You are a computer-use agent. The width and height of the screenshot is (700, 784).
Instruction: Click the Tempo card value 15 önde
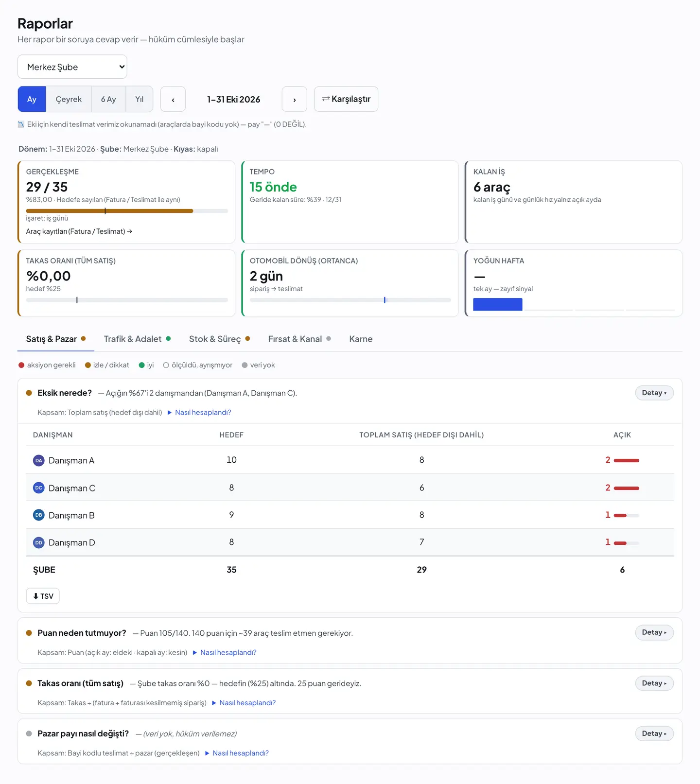click(x=273, y=187)
